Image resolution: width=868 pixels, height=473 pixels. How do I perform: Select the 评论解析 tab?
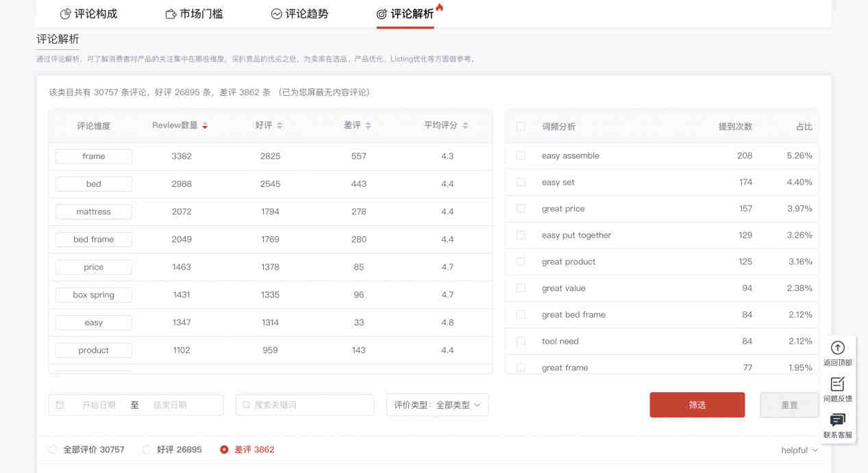point(405,14)
